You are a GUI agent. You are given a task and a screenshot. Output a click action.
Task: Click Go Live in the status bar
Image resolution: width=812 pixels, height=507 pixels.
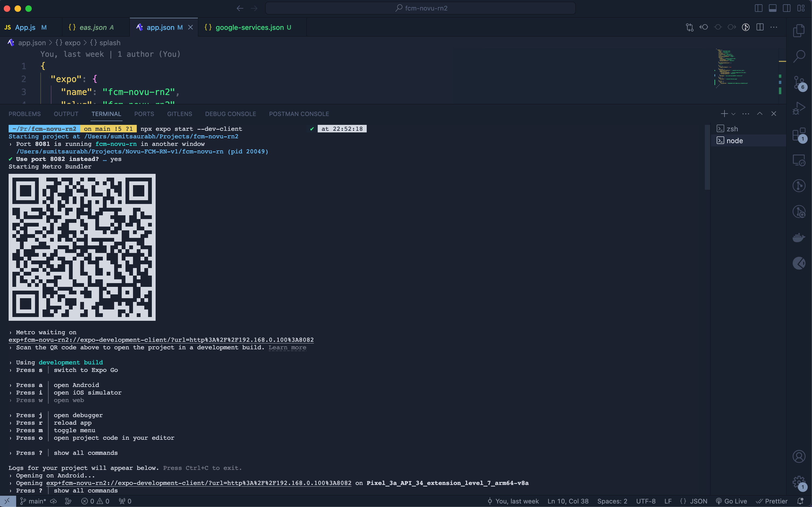[x=731, y=501]
